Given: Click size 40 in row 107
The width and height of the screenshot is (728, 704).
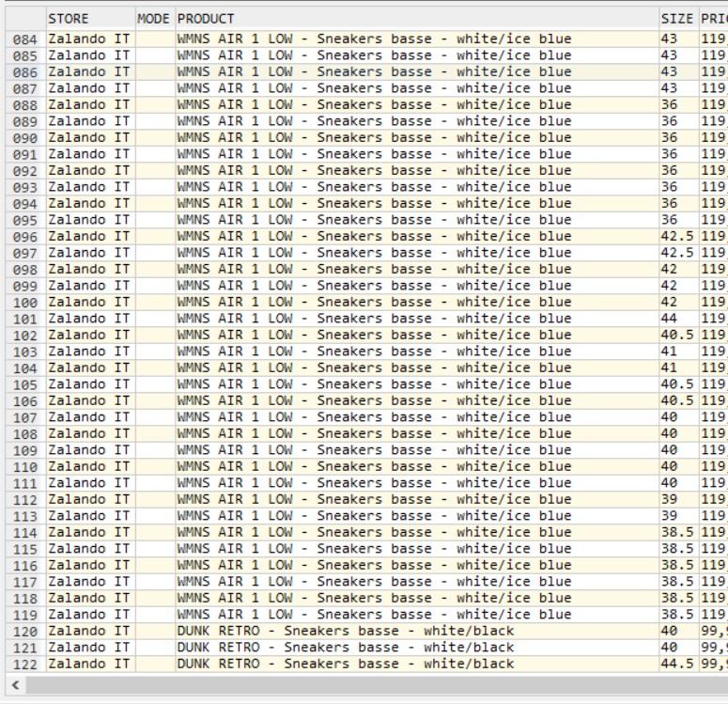Looking at the screenshot, I should click(x=679, y=417).
